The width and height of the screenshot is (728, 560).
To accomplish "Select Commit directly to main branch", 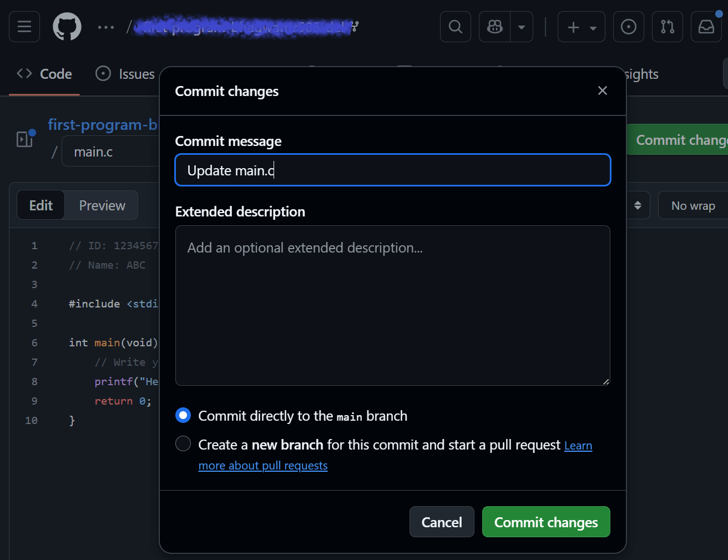I will (x=183, y=416).
